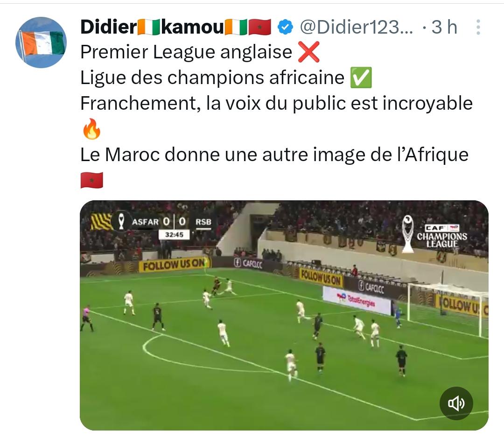Click the blue verified badge icon
Screen dimensions: 504x438
click(285, 27)
